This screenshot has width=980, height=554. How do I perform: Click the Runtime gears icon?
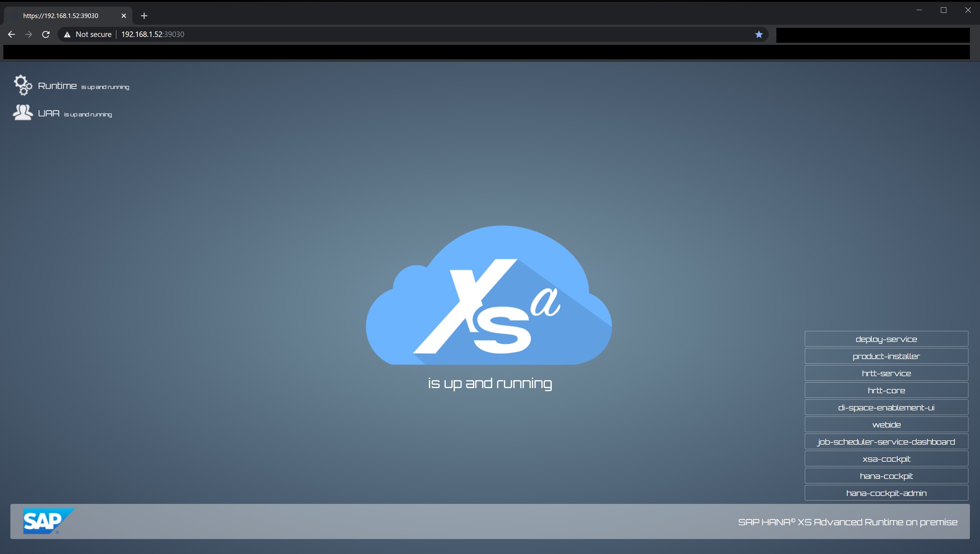pos(23,85)
